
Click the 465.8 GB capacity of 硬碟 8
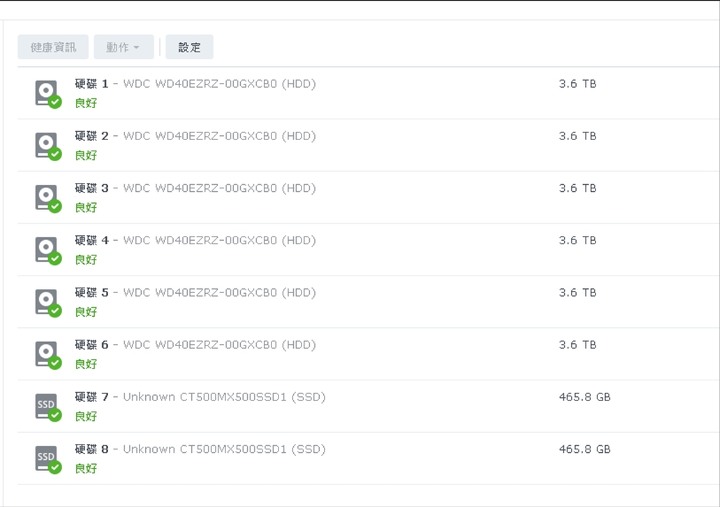(x=585, y=449)
